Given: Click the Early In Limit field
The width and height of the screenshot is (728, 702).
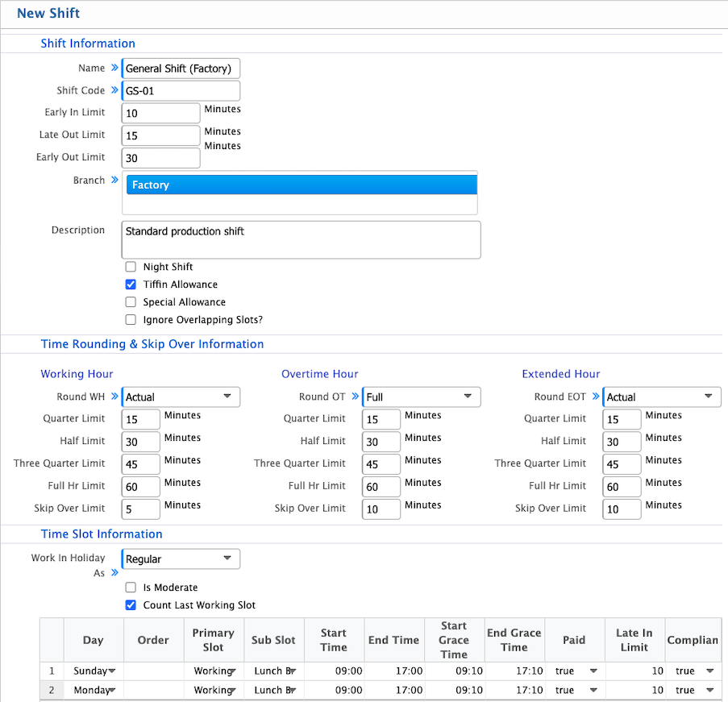Looking at the screenshot, I should pos(160,114).
